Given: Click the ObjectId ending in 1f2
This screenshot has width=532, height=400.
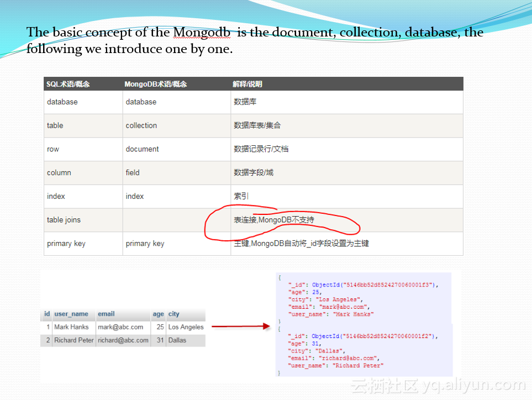Looking at the screenshot, I should pos(374,336).
